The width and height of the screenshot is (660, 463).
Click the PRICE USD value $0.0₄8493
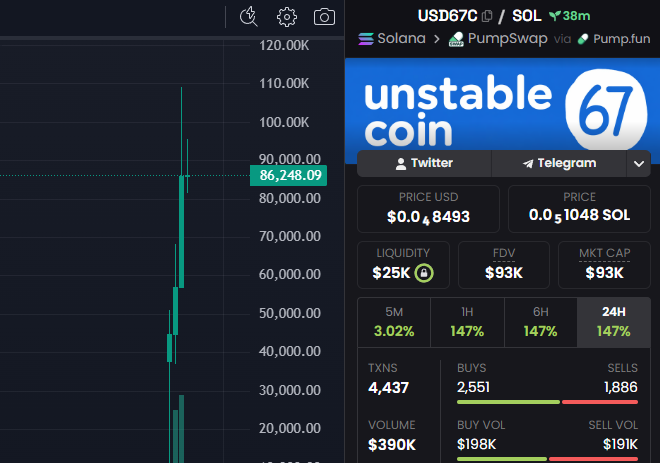tap(428, 217)
